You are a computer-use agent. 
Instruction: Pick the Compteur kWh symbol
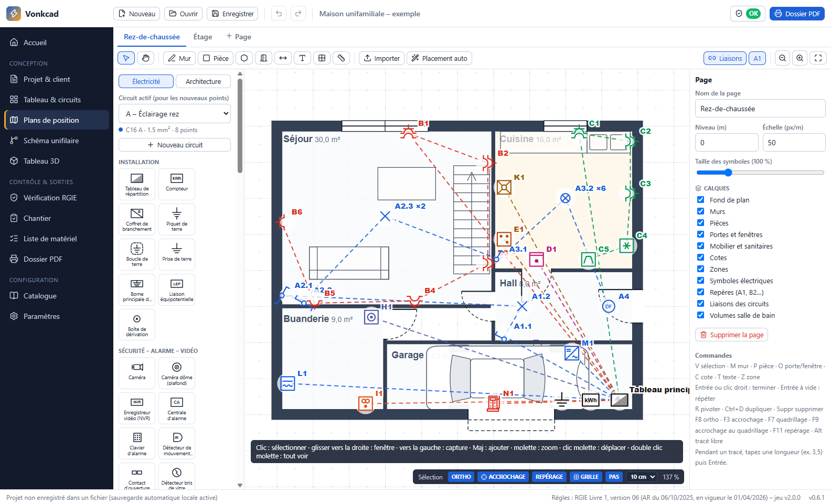pyautogui.click(x=177, y=184)
